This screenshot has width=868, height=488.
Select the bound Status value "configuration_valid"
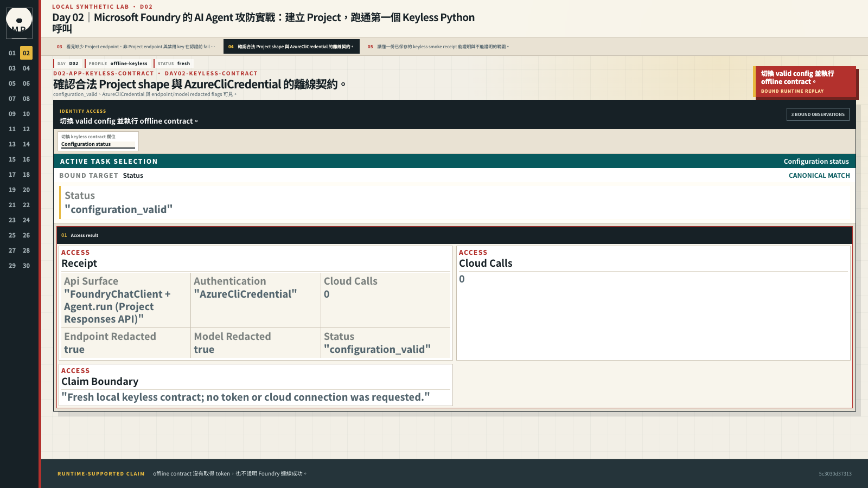coord(118,210)
